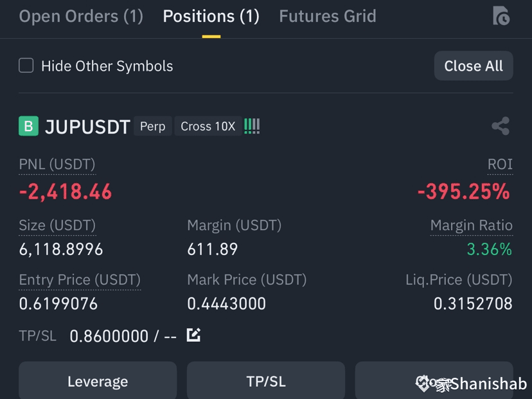The width and height of the screenshot is (532, 399).
Task: Tap the Margin Ratio underlined label
Action: [472, 226]
